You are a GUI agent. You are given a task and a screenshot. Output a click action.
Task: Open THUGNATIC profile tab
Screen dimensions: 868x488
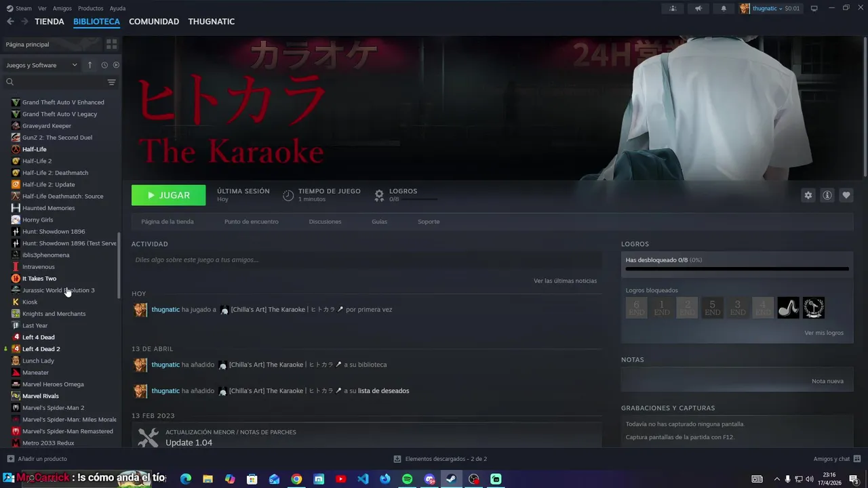(x=212, y=22)
